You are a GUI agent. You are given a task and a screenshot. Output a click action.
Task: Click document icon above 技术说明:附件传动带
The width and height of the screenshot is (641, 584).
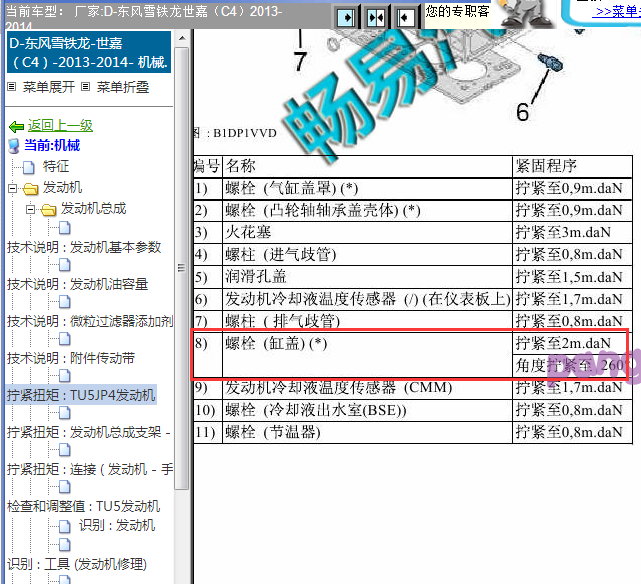pyautogui.click(x=65, y=339)
